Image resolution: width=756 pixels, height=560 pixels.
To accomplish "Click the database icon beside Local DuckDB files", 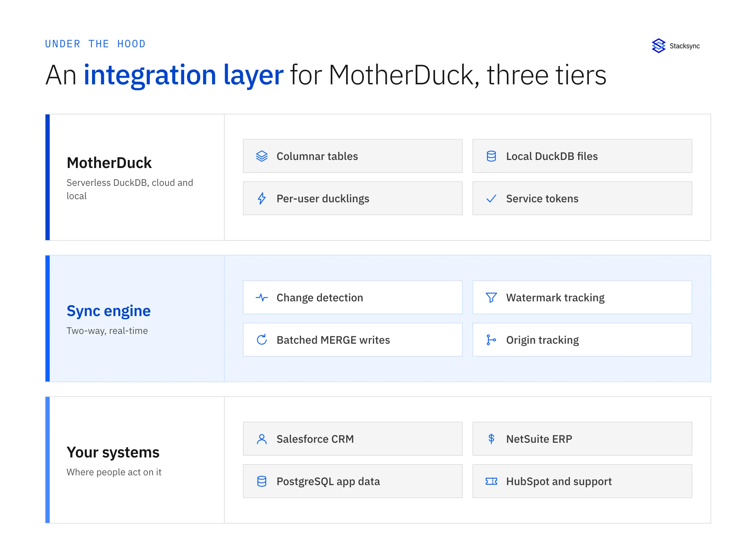I will tap(491, 156).
